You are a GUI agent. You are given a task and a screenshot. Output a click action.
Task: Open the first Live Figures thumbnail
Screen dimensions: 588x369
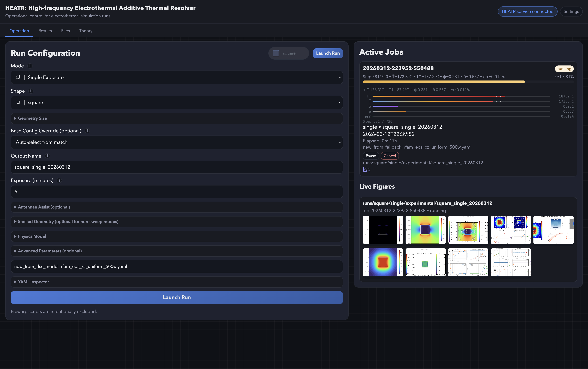click(x=383, y=230)
